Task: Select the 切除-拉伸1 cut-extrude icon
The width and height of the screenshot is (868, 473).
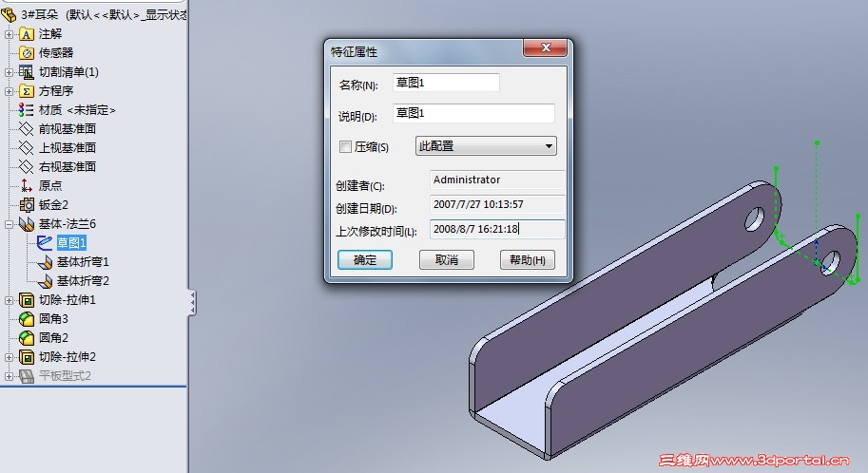Action: pos(26,300)
